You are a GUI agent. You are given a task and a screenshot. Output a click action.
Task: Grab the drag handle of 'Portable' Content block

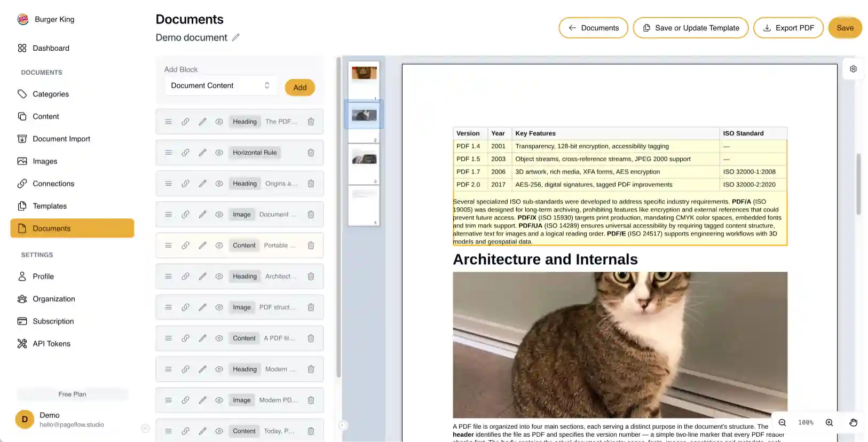tap(168, 246)
